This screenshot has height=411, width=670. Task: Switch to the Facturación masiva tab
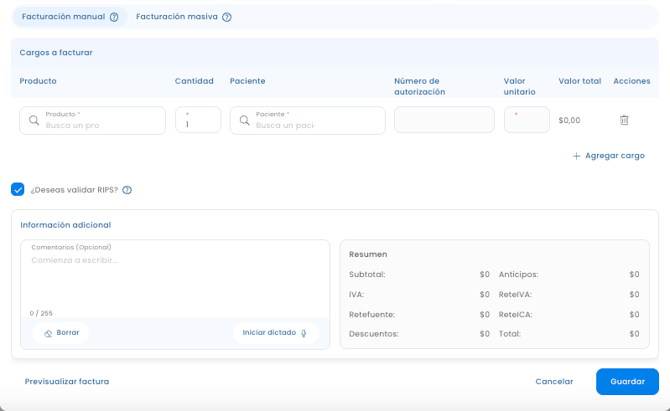[175, 17]
